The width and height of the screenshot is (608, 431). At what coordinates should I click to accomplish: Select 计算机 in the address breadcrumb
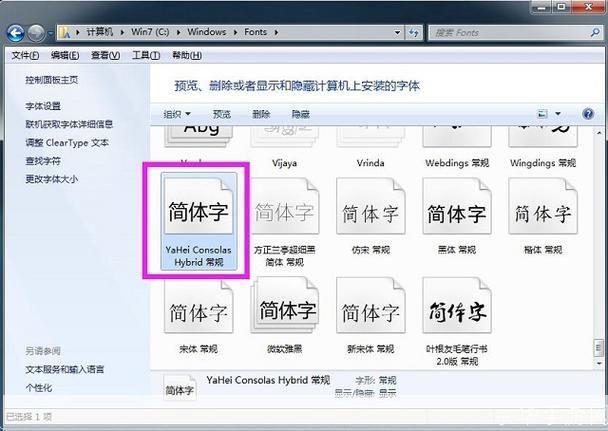point(100,32)
